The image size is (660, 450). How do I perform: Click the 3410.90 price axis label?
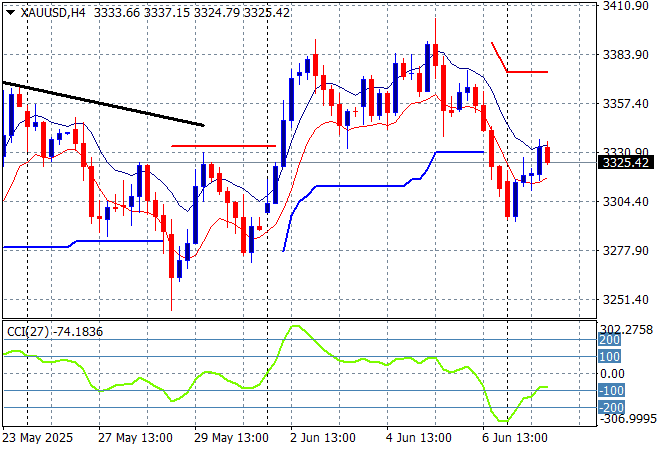(x=625, y=6)
